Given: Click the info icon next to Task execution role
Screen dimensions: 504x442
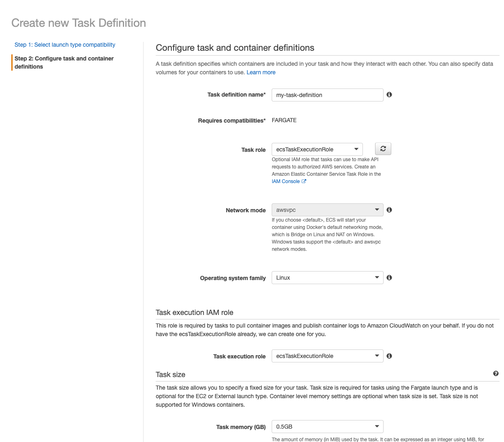Looking at the screenshot, I should (389, 356).
